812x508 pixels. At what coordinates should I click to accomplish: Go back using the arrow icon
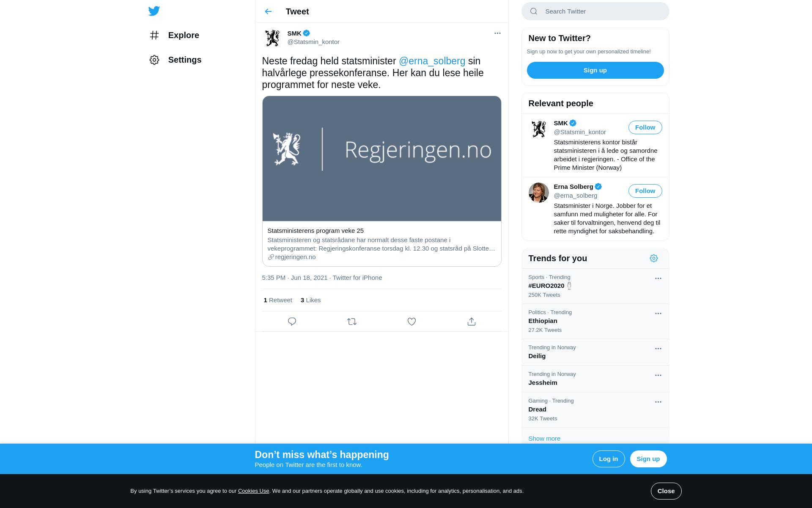268,11
